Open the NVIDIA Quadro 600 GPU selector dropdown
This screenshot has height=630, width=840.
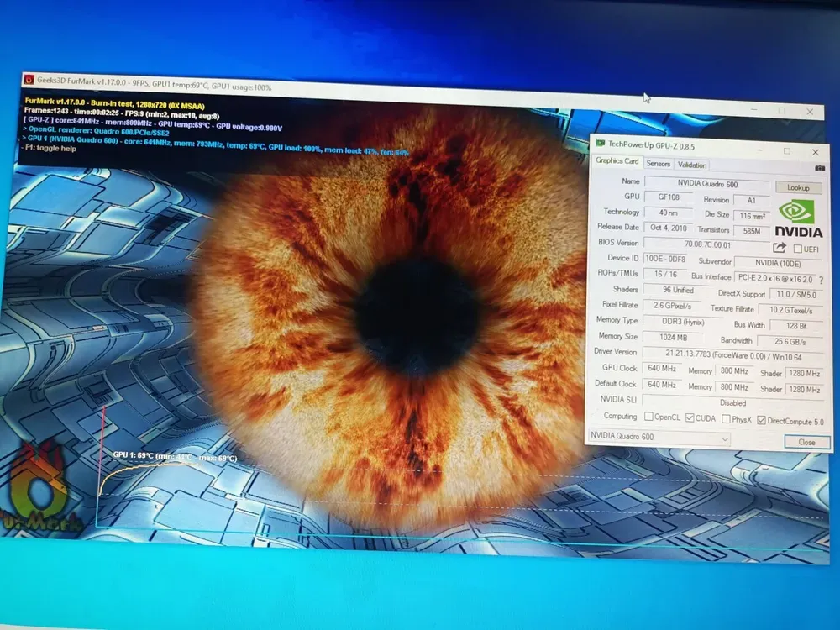coord(658,437)
